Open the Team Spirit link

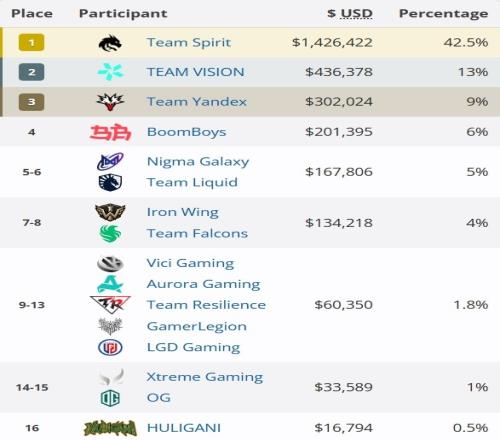[x=189, y=43]
